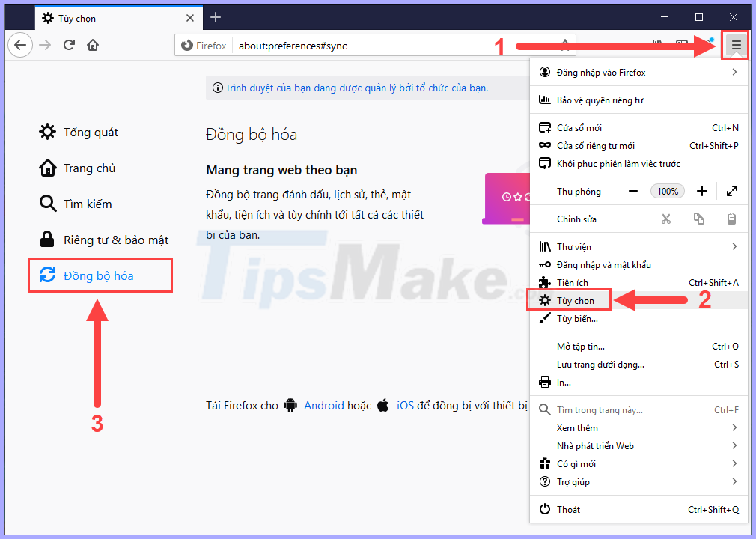The image size is (756, 539).
Task: Click the Trang chủ house icon
Action: pyautogui.click(x=47, y=168)
